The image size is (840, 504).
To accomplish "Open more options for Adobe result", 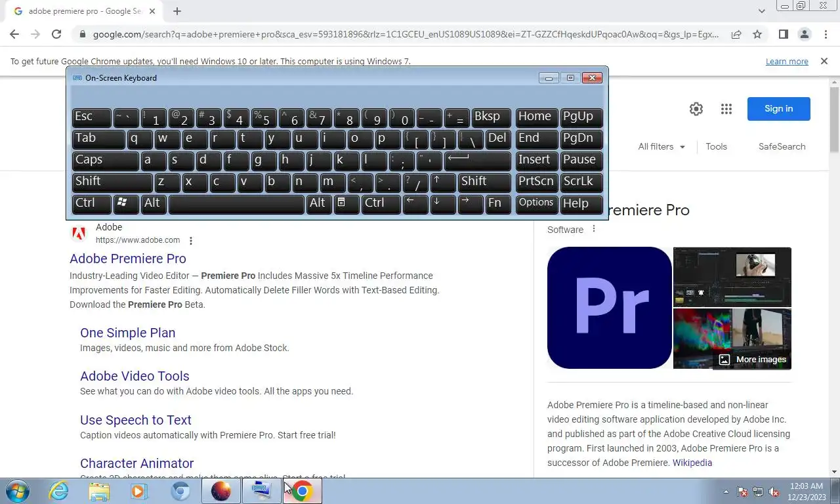I will (x=191, y=241).
